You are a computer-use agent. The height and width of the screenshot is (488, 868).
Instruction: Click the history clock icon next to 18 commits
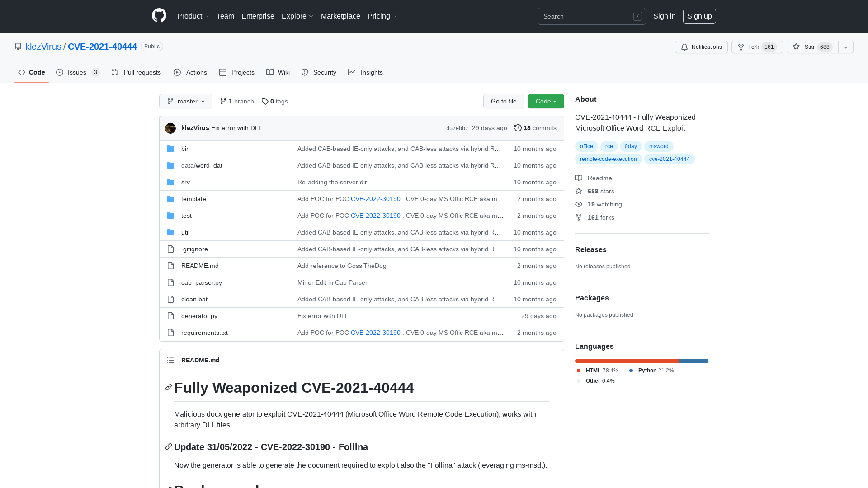point(518,128)
